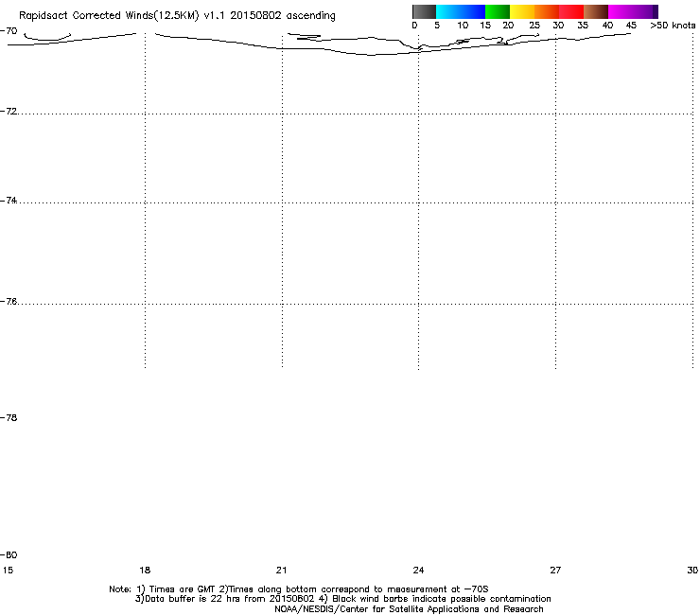This screenshot has width=700, height=615.
Task: Click the legend label 40
Action: tap(607, 26)
